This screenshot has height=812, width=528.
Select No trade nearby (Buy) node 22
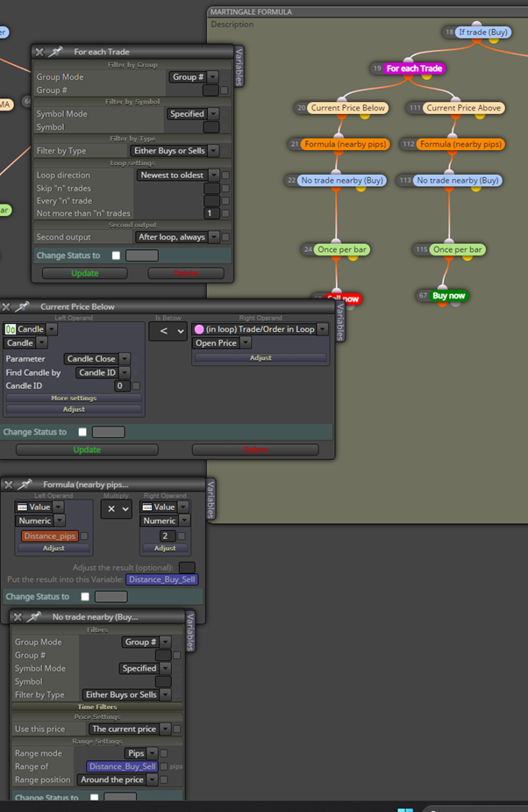(342, 180)
